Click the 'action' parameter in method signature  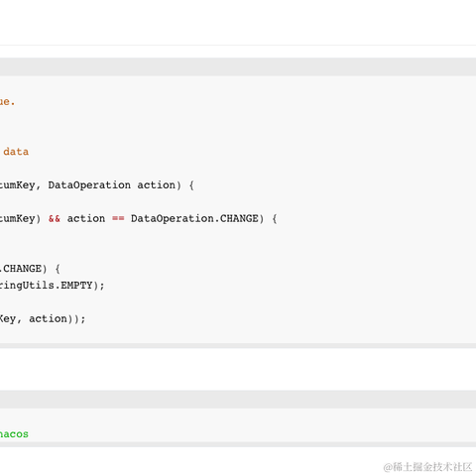pos(156,185)
